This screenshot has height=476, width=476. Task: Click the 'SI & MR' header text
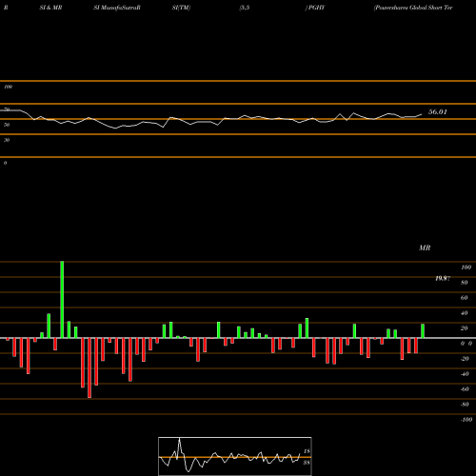(x=50, y=8)
